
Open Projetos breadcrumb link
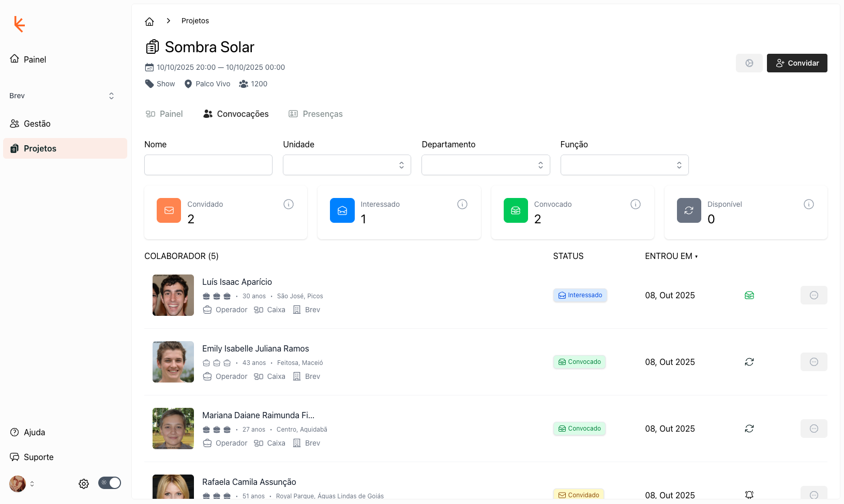click(195, 21)
